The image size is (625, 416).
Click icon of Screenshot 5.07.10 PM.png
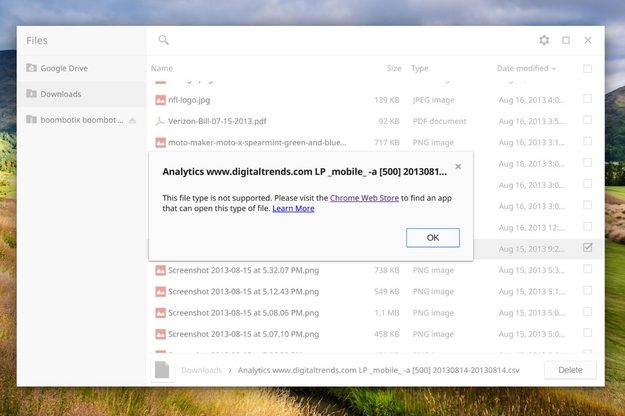[160, 334]
